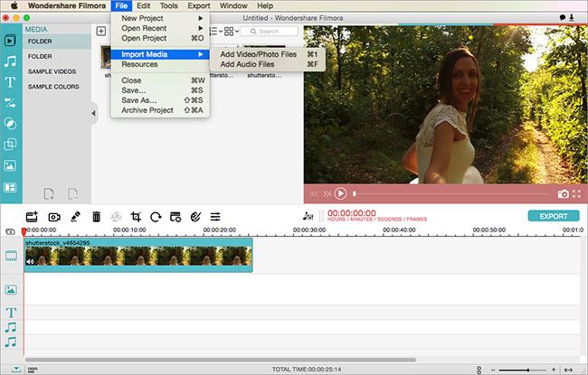The image size is (588, 375).
Task: Click the color tuning palette icon
Action: pos(195,217)
